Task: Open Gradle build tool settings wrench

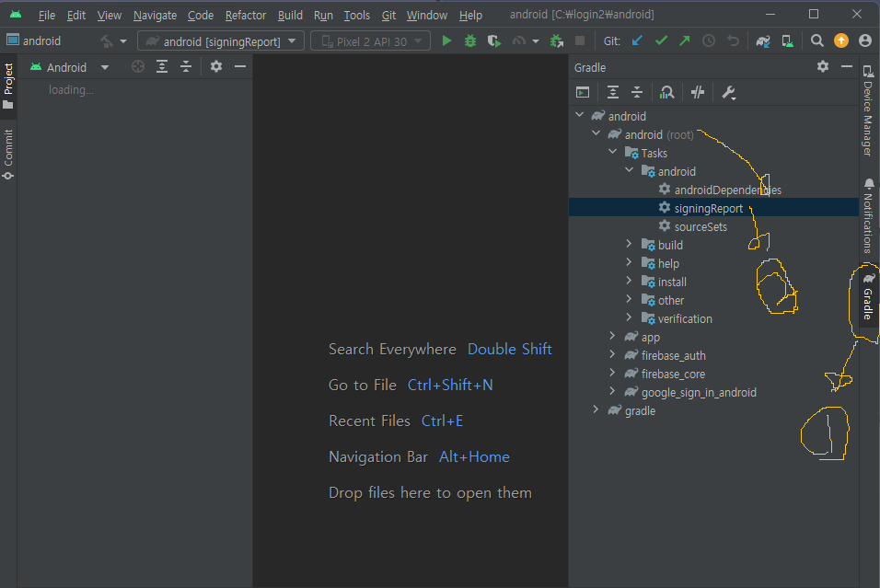Action: point(728,92)
